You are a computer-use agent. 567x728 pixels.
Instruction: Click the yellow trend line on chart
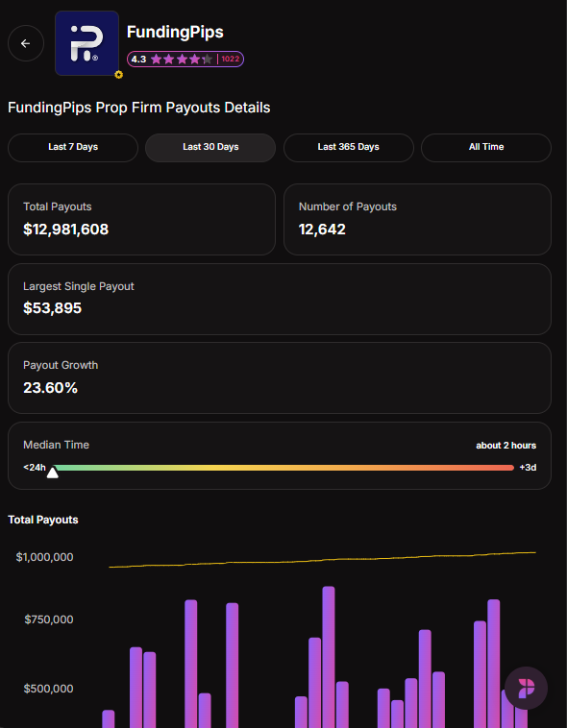tap(322, 560)
